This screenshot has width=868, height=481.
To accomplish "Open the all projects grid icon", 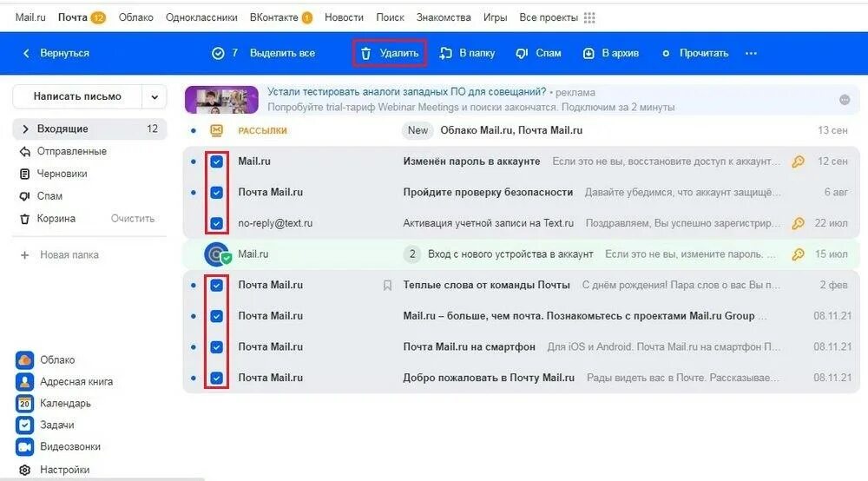I will coord(589,17).
